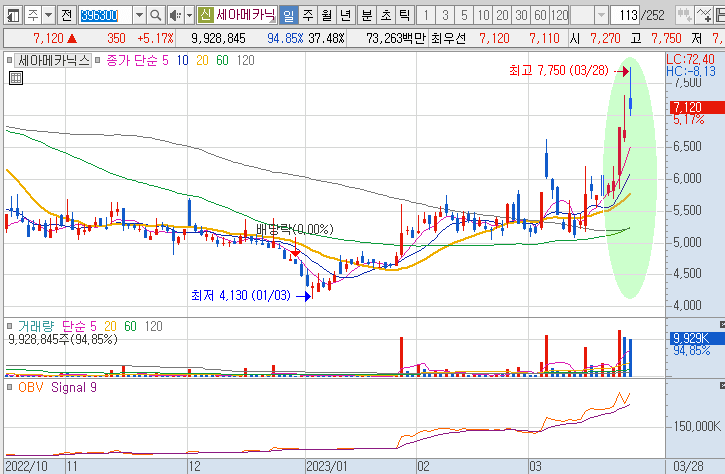Image resolution: width=725 pixels, height=474 pixels.
Task: Click the 최고 7,750 (03/28) annotation
Action: (x=559, y=70)
